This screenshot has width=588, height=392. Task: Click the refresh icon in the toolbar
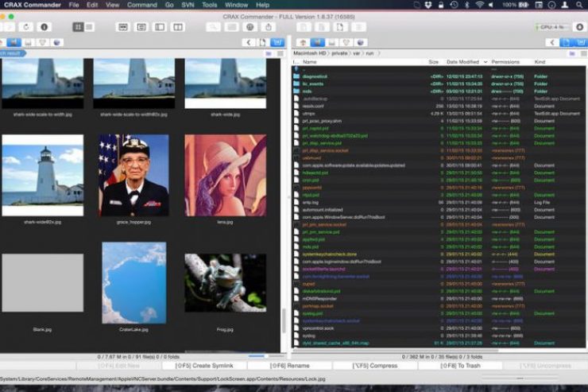coord(26,26)
